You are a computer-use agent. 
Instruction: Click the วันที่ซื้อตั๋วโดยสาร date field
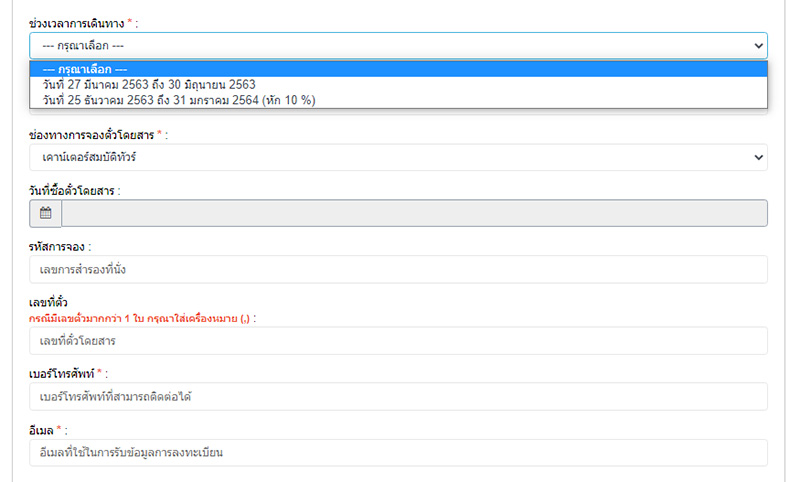click(414, 213)
